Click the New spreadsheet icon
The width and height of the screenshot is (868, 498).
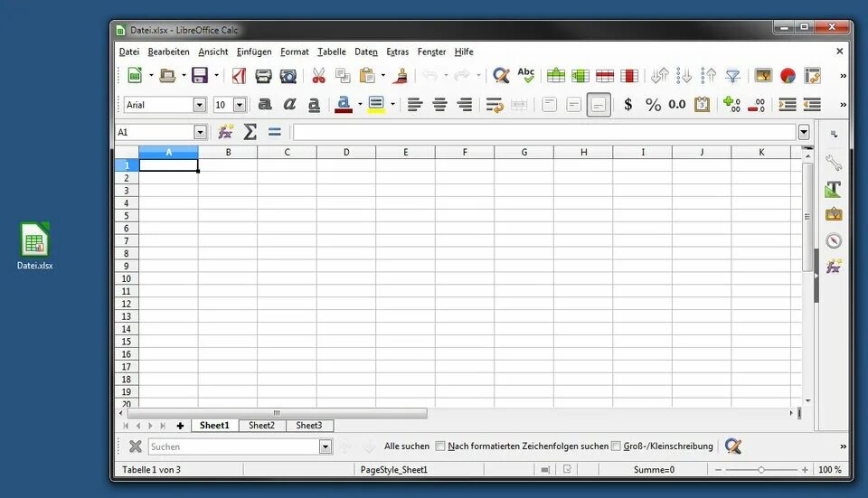[x=135, y=75]
